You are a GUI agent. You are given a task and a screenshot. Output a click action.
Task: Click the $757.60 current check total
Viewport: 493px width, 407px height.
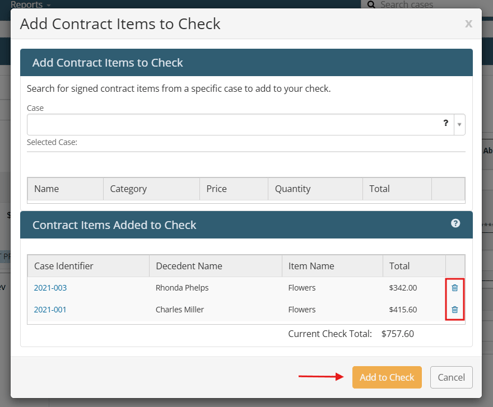tap(398, 334)
